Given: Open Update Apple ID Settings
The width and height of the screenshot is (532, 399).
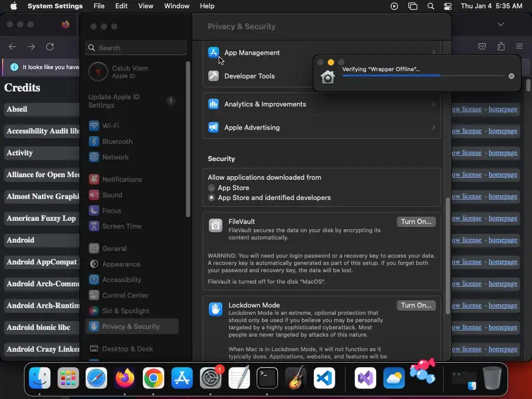Looking at the screenshot, I should pyautogui.click(x=132, y=101).
